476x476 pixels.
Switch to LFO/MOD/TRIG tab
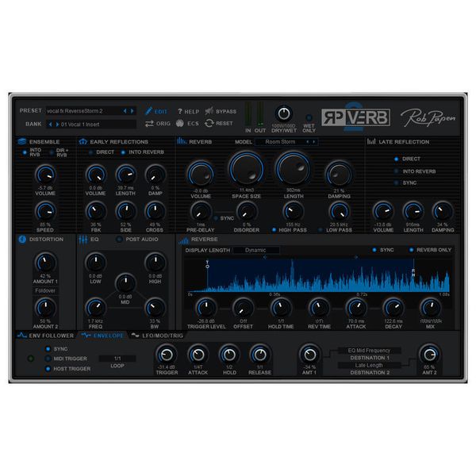pyautogui.click(x=157, y=336)
